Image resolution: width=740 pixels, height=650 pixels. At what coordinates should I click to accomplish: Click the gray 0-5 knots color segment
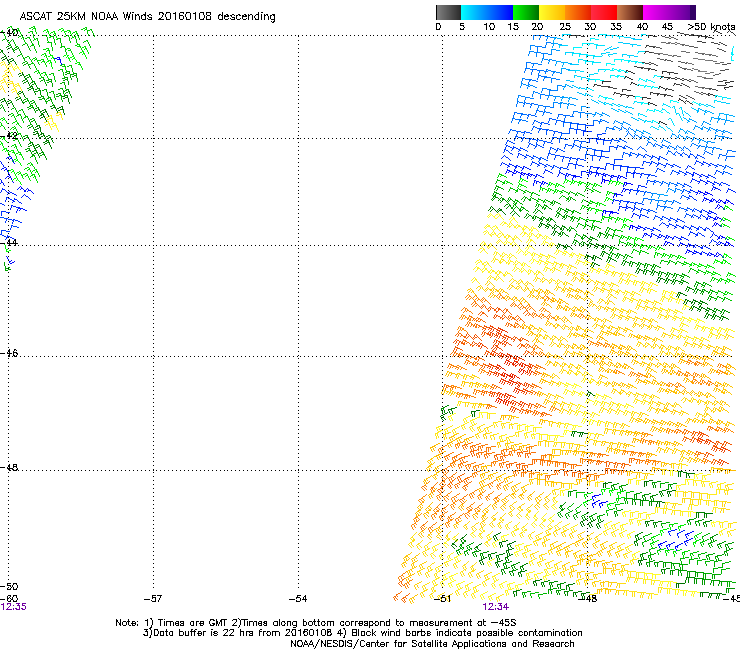448,12
